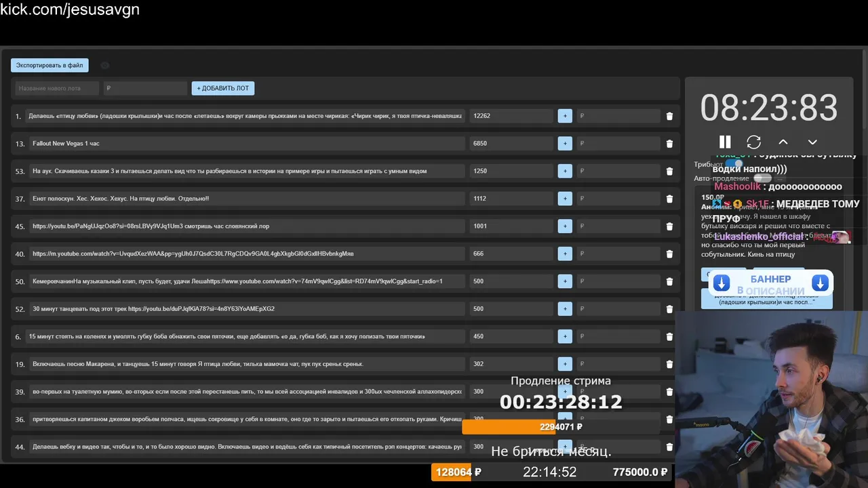Delete lot 36 капитаном джеком trash icon
This screenshot has width=868, height=488.
coord(669,419)
